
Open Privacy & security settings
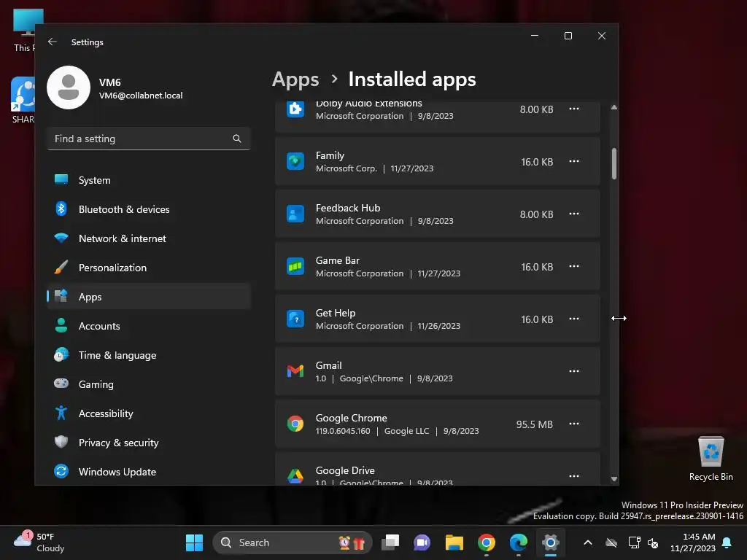(149, 443)
